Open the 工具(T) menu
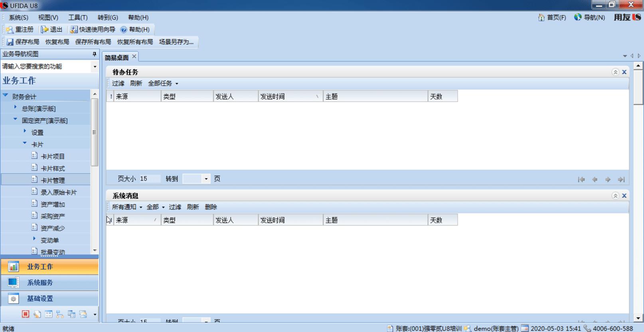Image resolution: width=644 pixels, height=332 pixels. click(x=78, y=18)
